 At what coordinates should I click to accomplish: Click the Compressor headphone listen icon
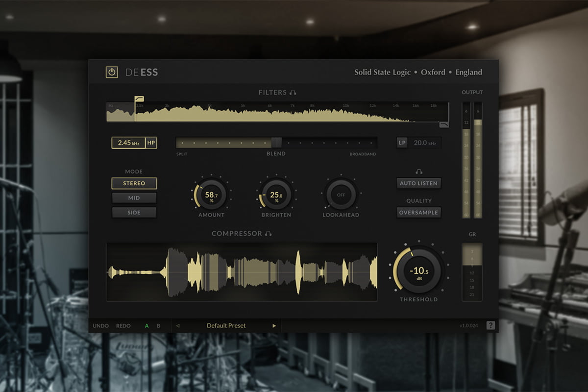click(268, 234)
